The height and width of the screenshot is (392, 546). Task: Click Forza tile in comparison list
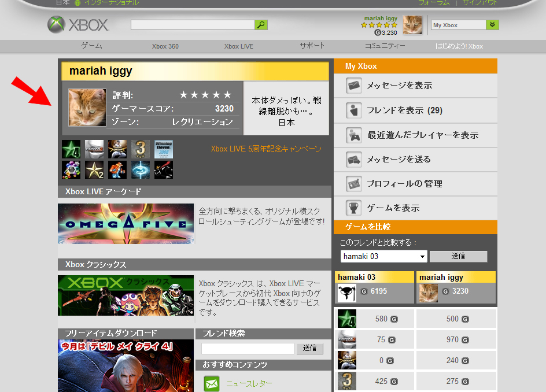tap(347, 340)
